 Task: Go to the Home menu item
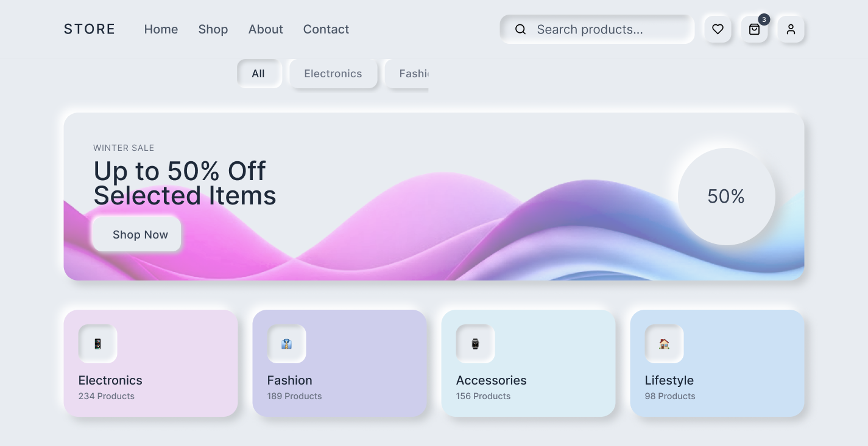pos(161,29)
